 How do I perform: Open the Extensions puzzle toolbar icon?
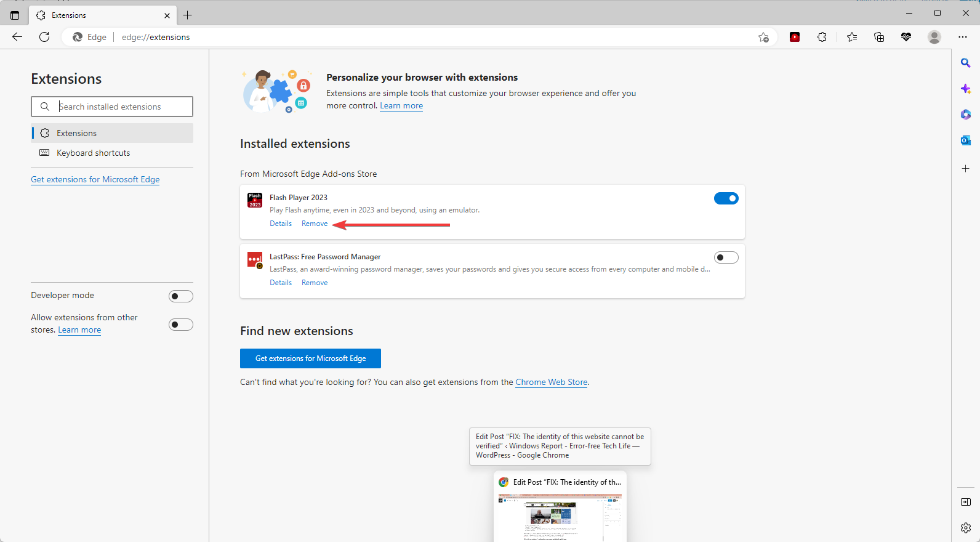click(822, 37)
